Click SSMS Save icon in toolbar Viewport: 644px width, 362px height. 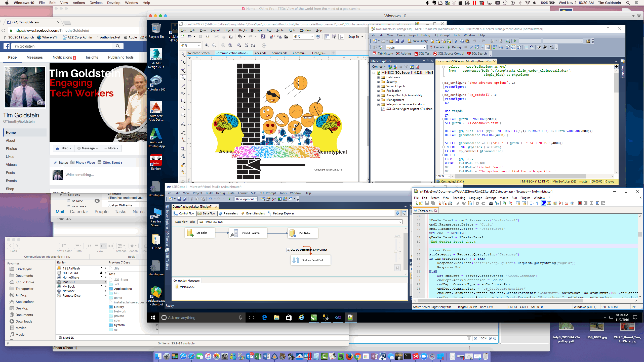[397, 41]
